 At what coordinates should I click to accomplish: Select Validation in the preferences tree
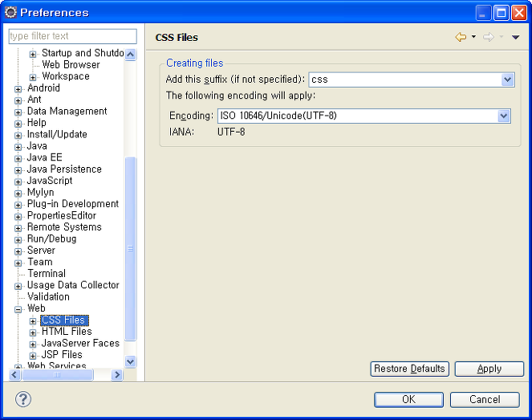click(48, 296)
